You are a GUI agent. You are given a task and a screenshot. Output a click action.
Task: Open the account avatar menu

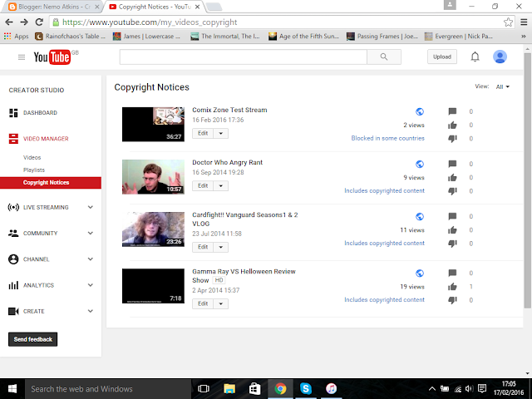(x=500, y=57)
